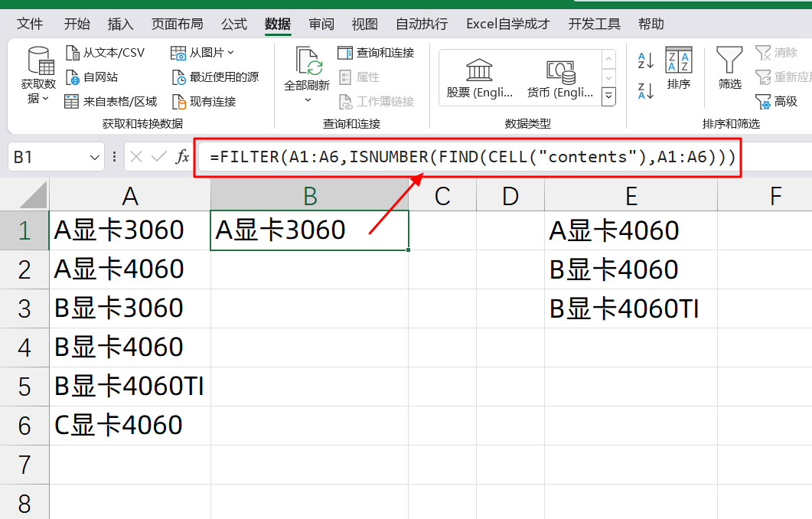Expand the Refresh All dropdown arrow
812x519 pixels.
pos(308,100)
